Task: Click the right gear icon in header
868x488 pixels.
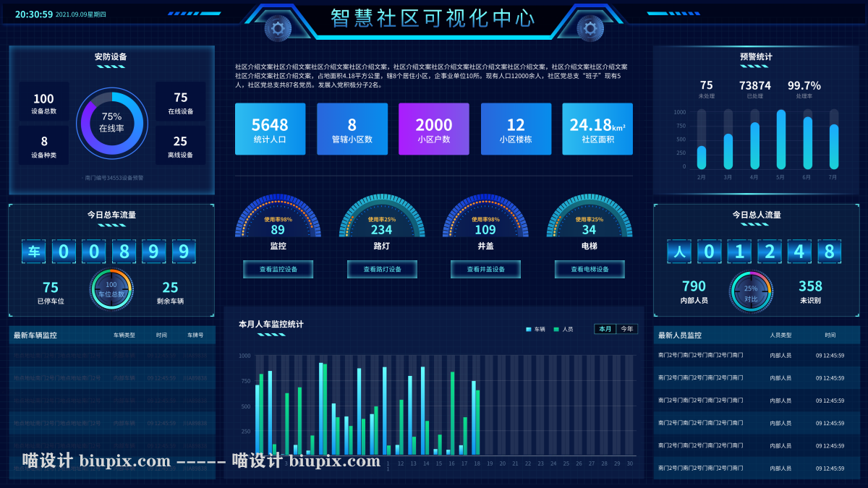Action: click(x=590, y=28)
